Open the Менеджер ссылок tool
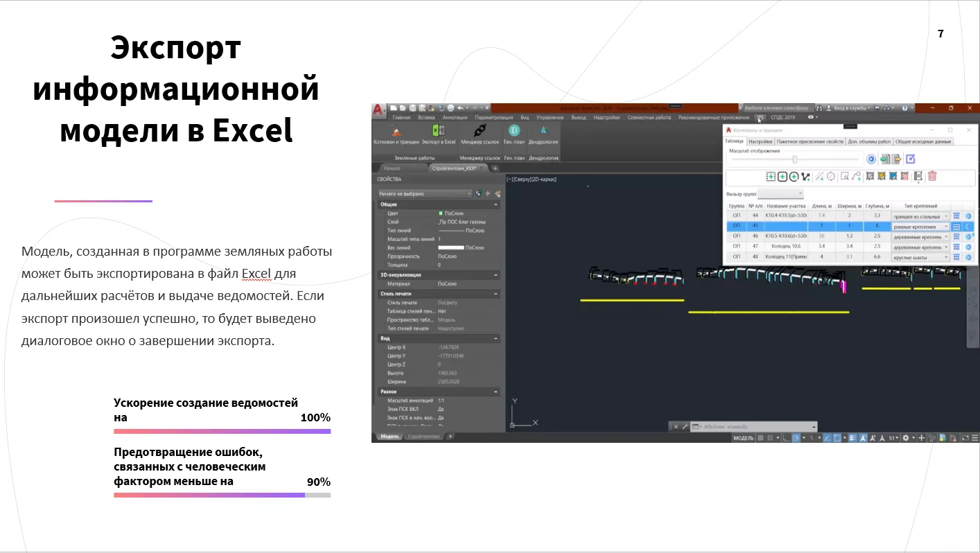980x553 pixels. pyautogui.click(x=480, y=137)
